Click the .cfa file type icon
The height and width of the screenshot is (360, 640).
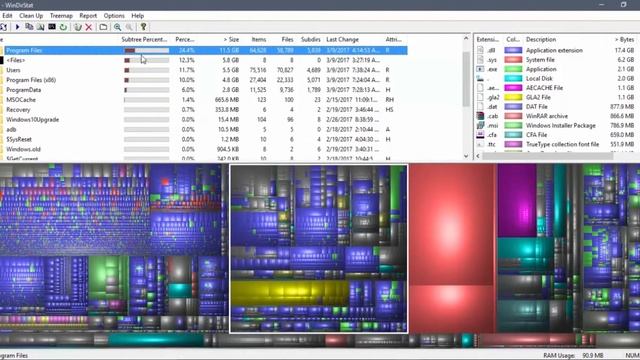pos(480,135)
